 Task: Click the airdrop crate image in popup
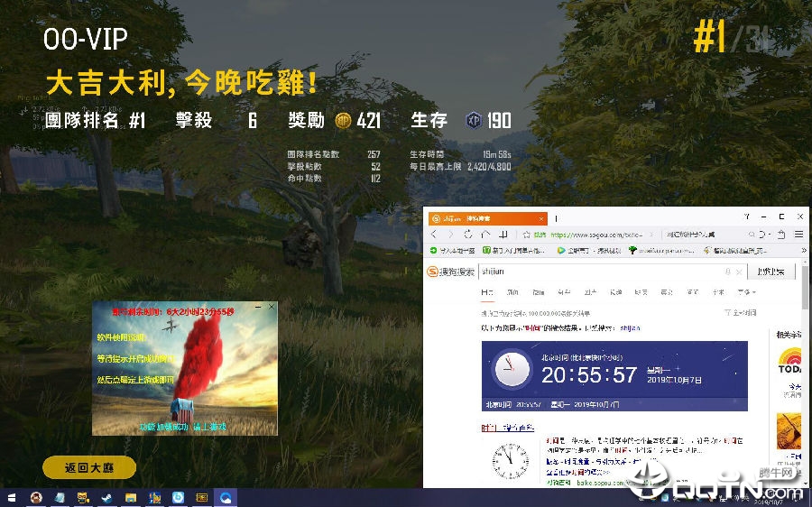(x=181, y=410)
